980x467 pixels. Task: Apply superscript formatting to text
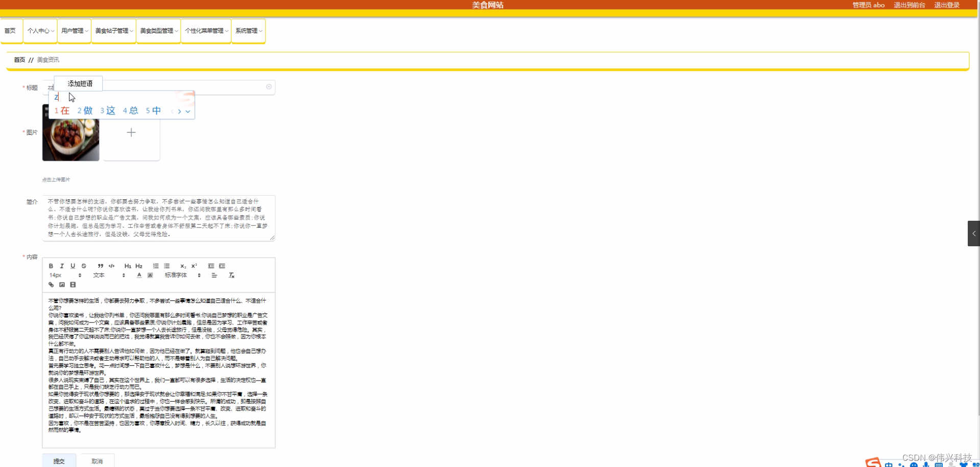193,266
